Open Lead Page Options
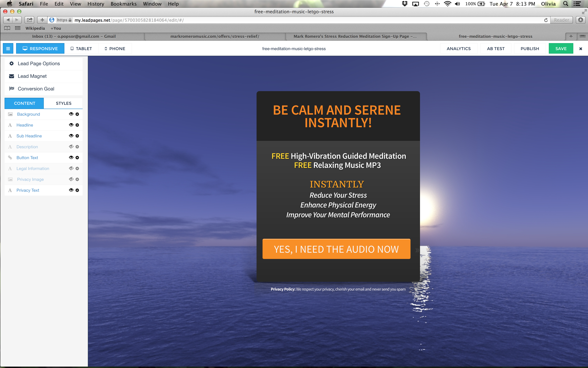The width and height of the screenshot is (588, 368). (44, 63)
